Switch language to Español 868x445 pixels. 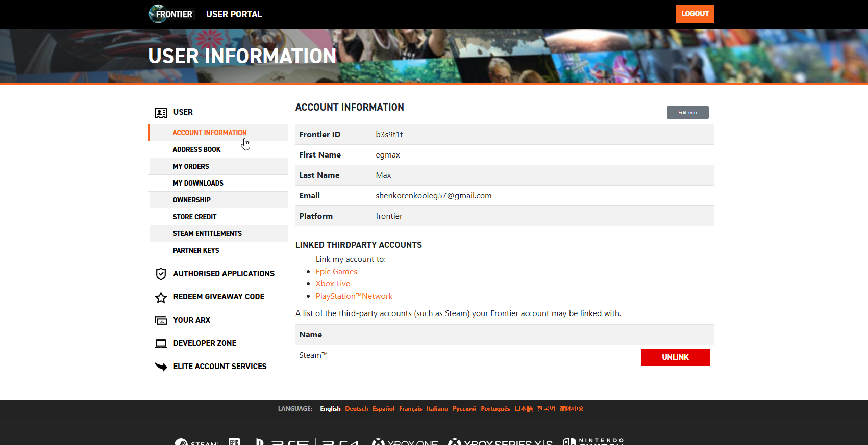click(x=383, y=409)
